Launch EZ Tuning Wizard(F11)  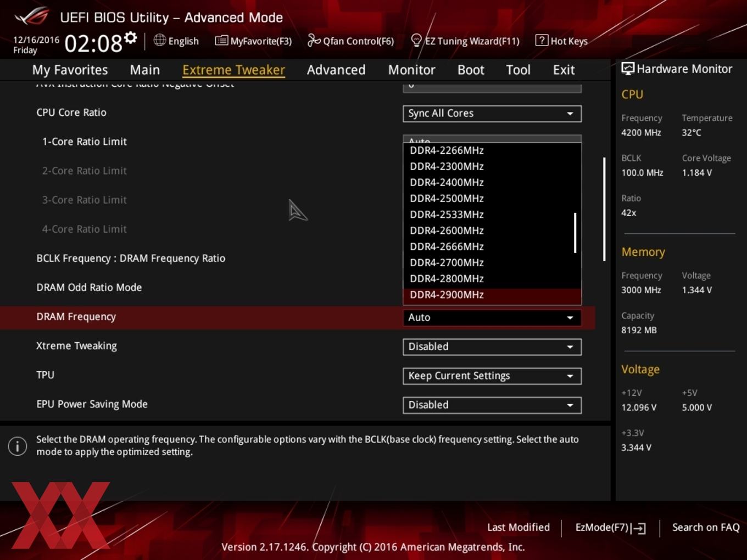click(465, 41)
